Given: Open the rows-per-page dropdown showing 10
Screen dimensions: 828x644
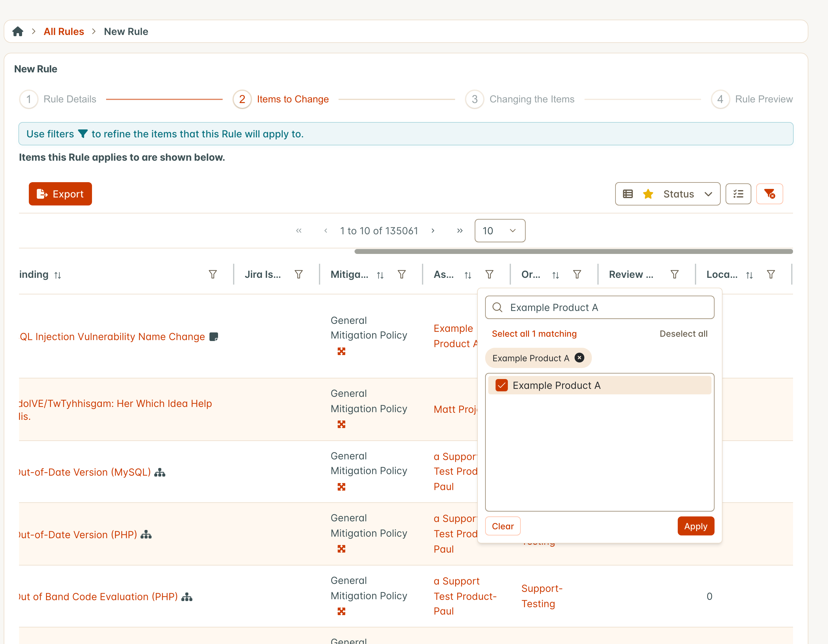Looking at the screenshot, I should (500, 231).
